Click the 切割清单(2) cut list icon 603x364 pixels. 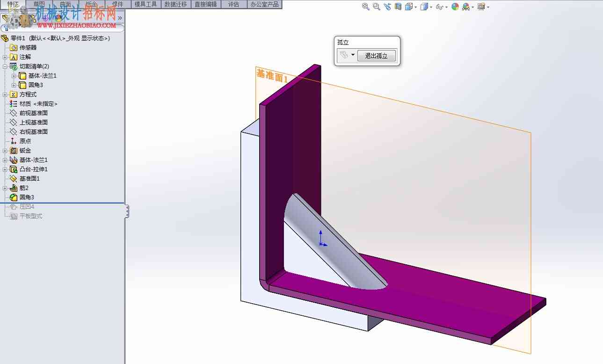pos(14,66)
